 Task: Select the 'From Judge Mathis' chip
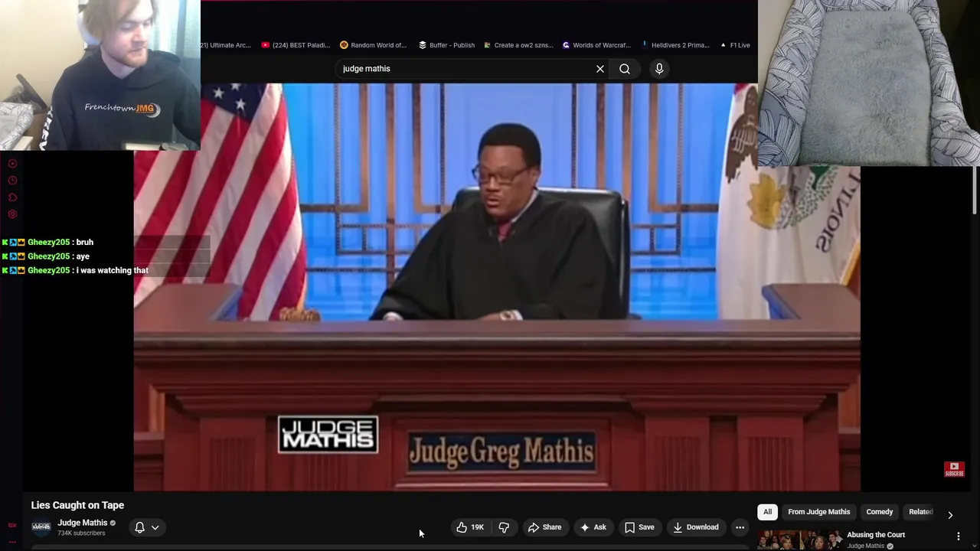click(818, 512)
